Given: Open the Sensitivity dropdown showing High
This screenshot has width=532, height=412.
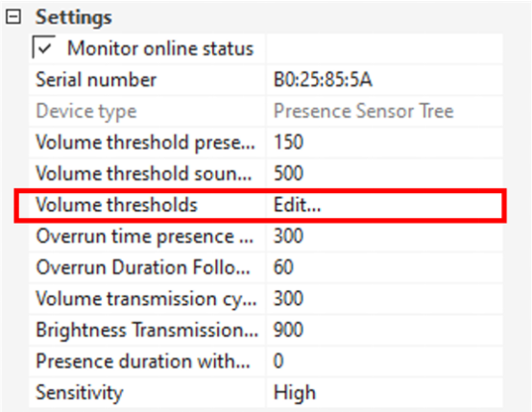Looking at the screenshot, I should (x=384, y=393).
